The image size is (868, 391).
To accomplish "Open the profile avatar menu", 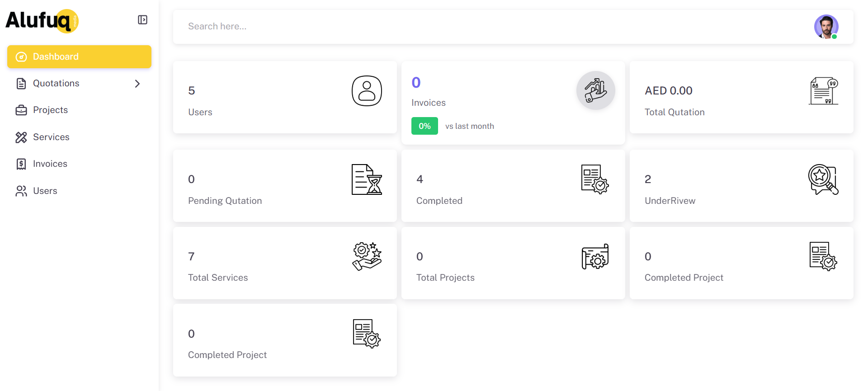I will (826, 27).
